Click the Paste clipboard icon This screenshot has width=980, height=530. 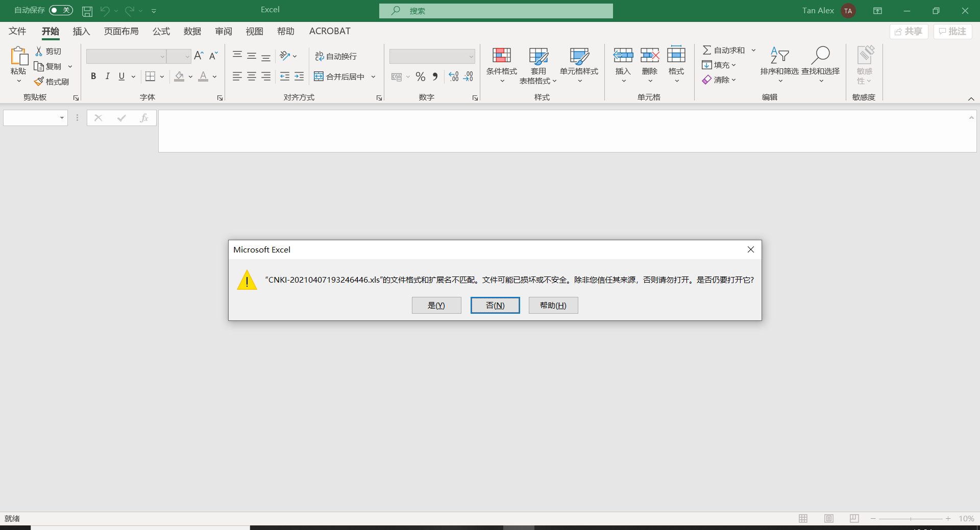tap(19, 56)
